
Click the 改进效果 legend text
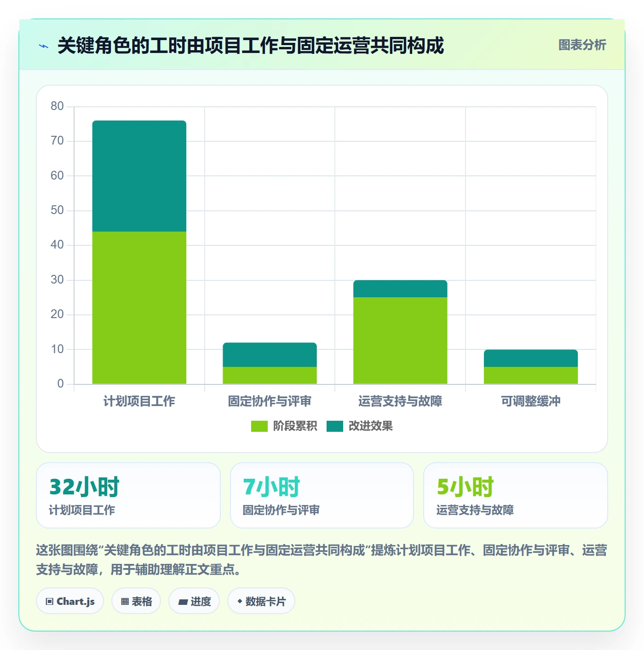tap(370, 426)
